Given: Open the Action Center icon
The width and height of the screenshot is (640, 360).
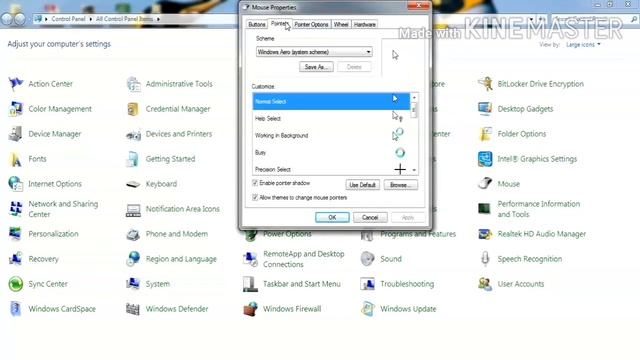Looking at the screenshot, I should pos(16,84).
